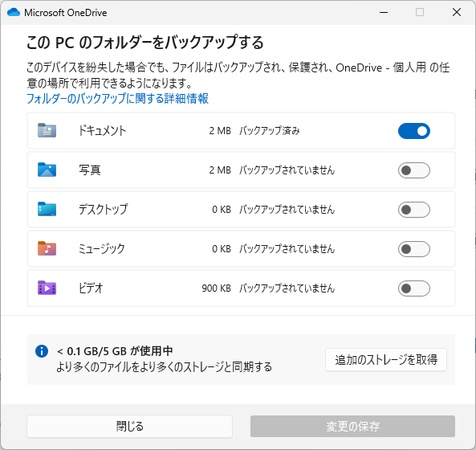Turn off the ドキュメント backup toggle
476x450 pixels.
(x=414, y=131)
